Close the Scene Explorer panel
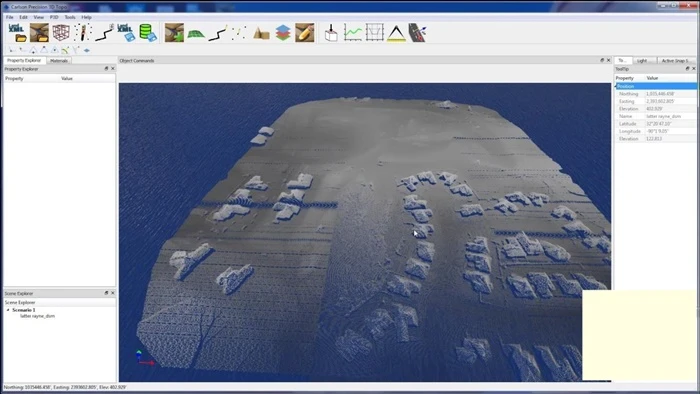The width and height of the screenshot is (700, 394). [x=112, y=293]
